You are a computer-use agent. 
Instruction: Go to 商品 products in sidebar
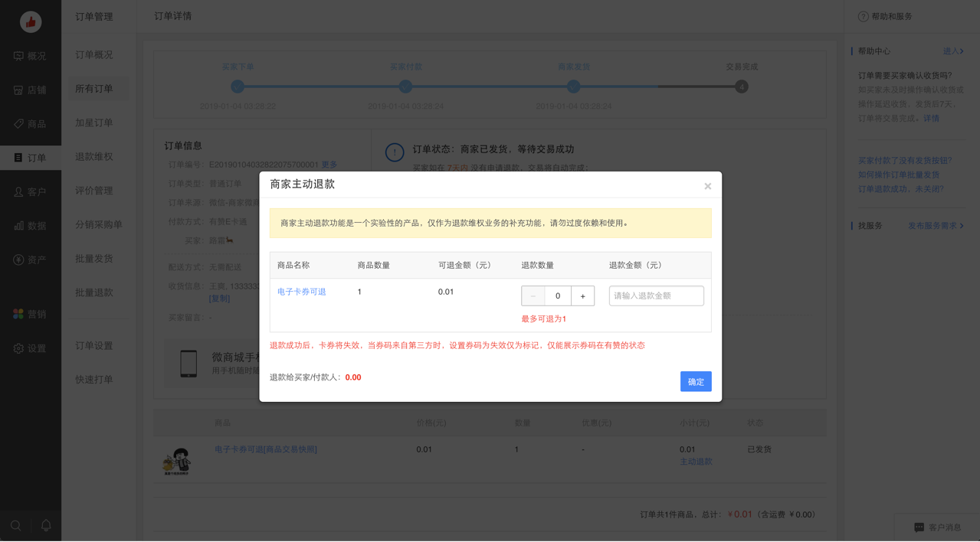point(30,124)
